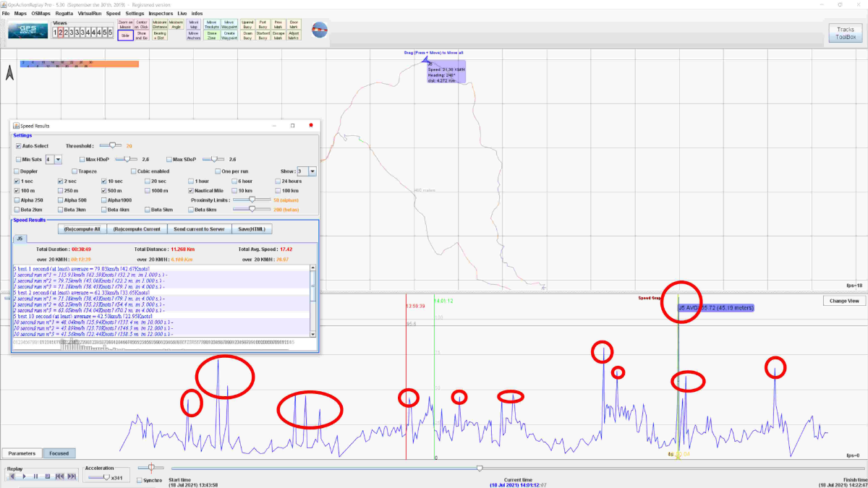
Task: Select the Zoom on Mouse tool
Action: (125, 25)
